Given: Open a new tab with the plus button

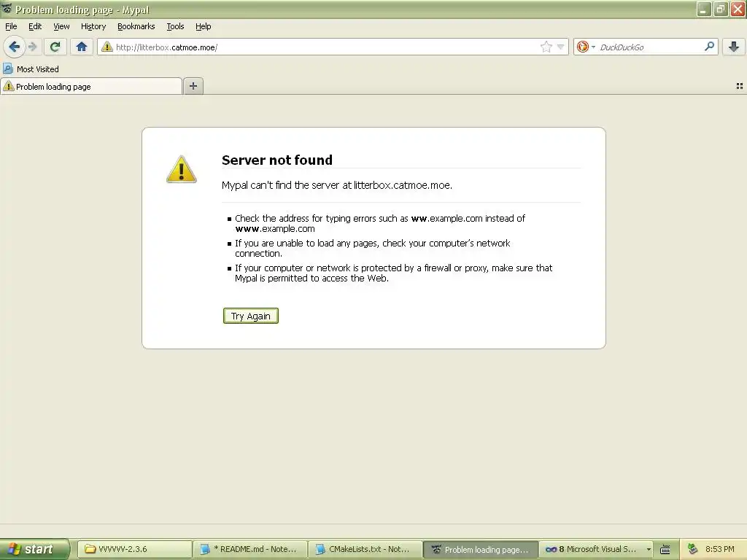Looking at the screenshot, I should coord(193,86).
